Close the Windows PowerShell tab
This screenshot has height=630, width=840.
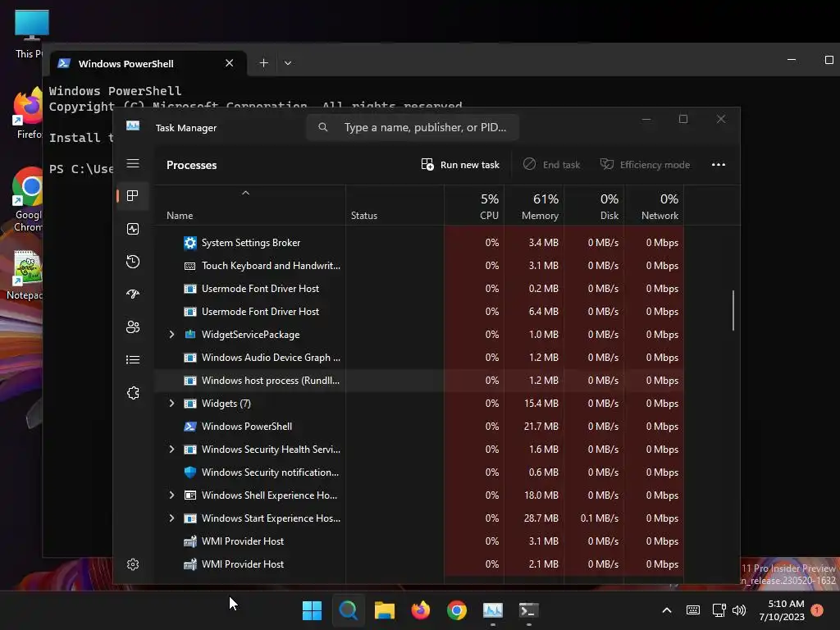230,63
